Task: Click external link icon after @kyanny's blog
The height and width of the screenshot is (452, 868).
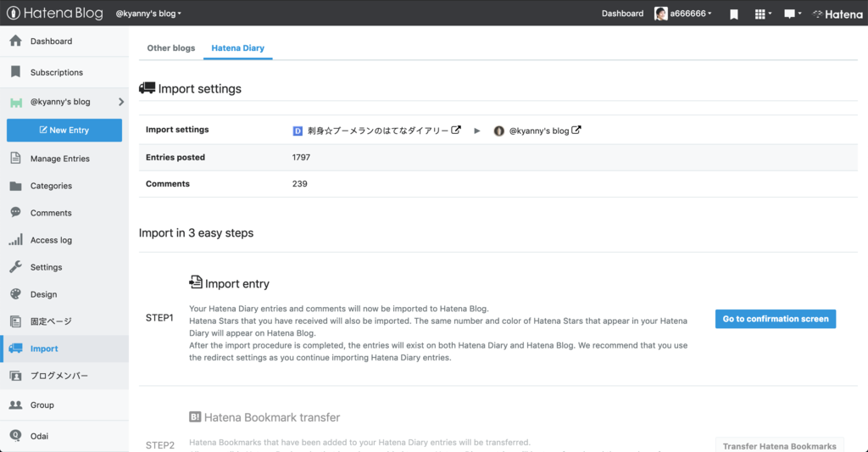Action: [x=576, y=130]
